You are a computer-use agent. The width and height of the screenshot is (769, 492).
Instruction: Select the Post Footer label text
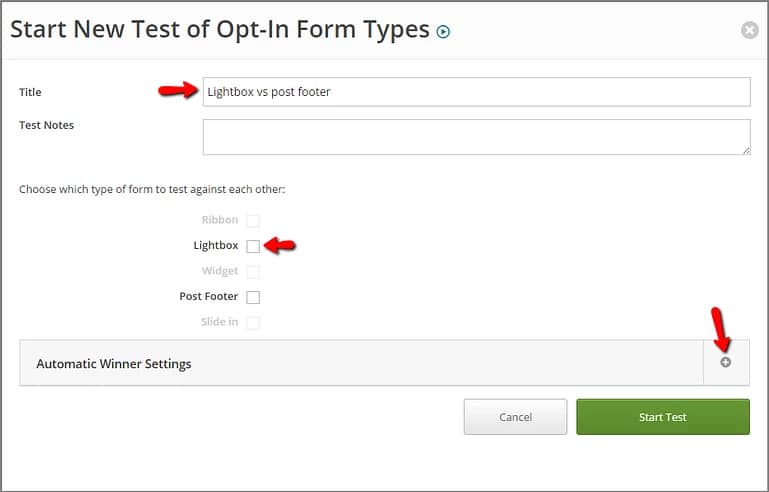click(x=208, y=296)
